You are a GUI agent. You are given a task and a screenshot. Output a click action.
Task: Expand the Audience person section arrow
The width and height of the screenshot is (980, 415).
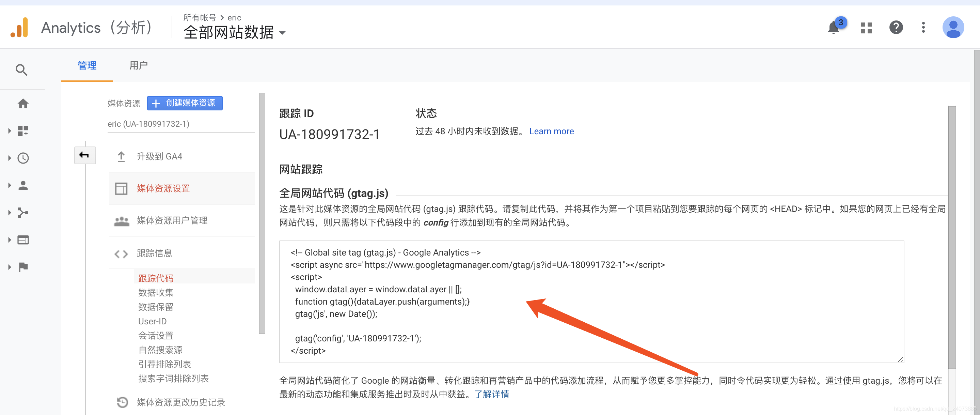point(10,185)
